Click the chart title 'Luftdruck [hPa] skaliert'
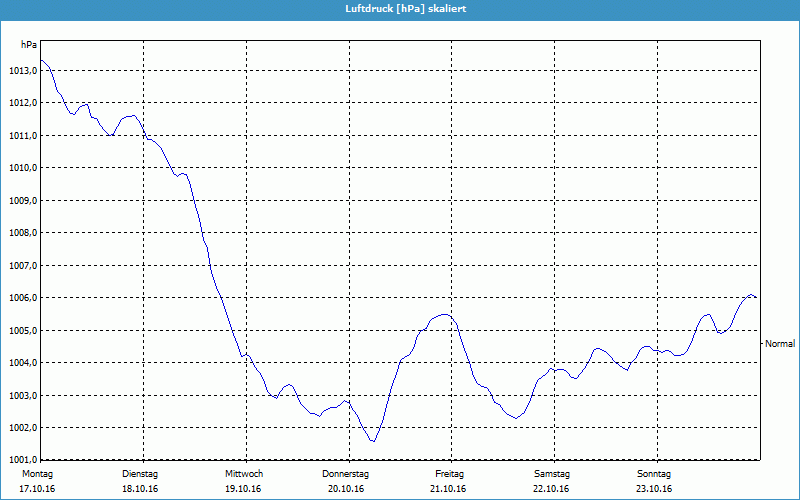This screenshot has width=800, height=500. (x=406, y=9)
